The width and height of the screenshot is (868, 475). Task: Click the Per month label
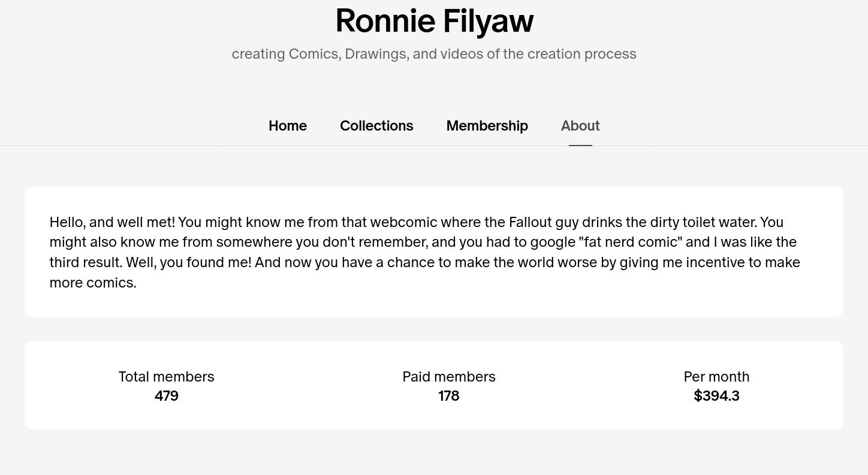tap(716, 377)
